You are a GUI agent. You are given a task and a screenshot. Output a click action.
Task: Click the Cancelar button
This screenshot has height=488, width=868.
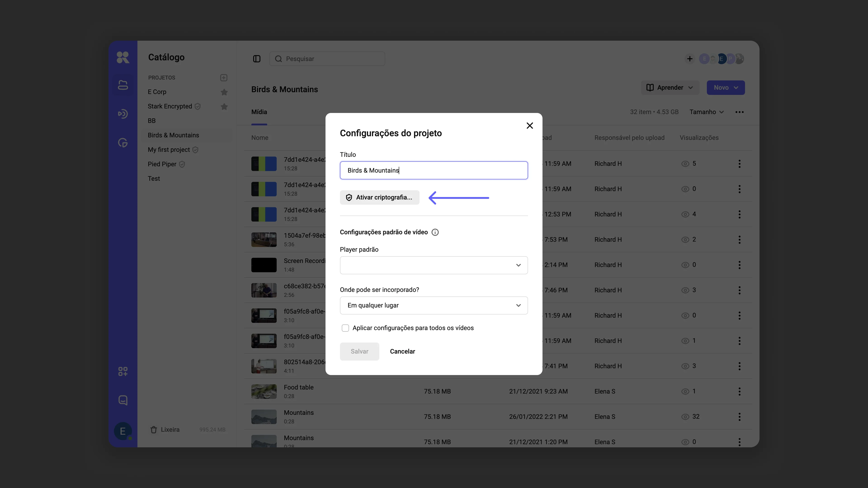402,352
